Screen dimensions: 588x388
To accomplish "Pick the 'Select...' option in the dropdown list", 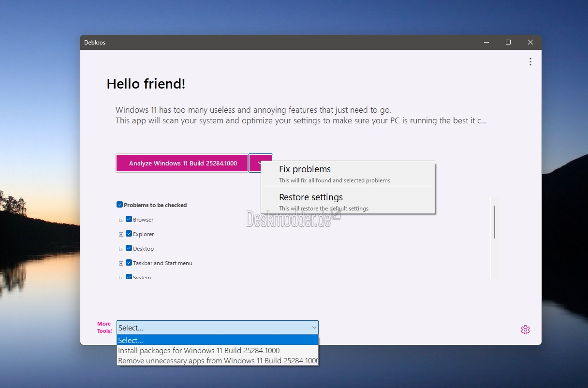I will coord(218,340).
